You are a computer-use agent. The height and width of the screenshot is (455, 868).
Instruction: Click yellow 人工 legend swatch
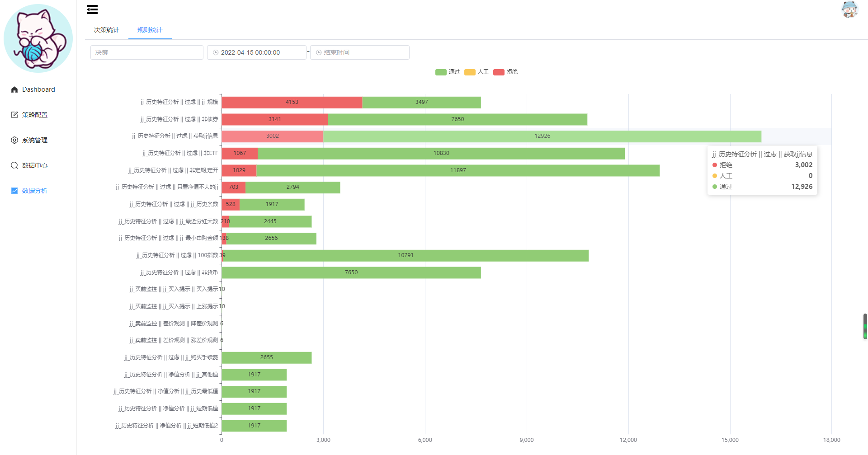tap(470, 72)
